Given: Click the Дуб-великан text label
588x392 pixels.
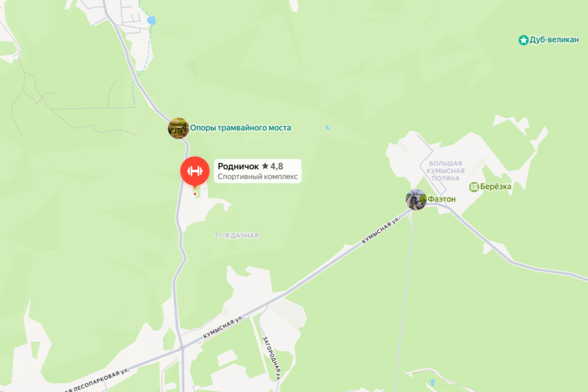Looking at the screenshot, I should pos(554,40).
